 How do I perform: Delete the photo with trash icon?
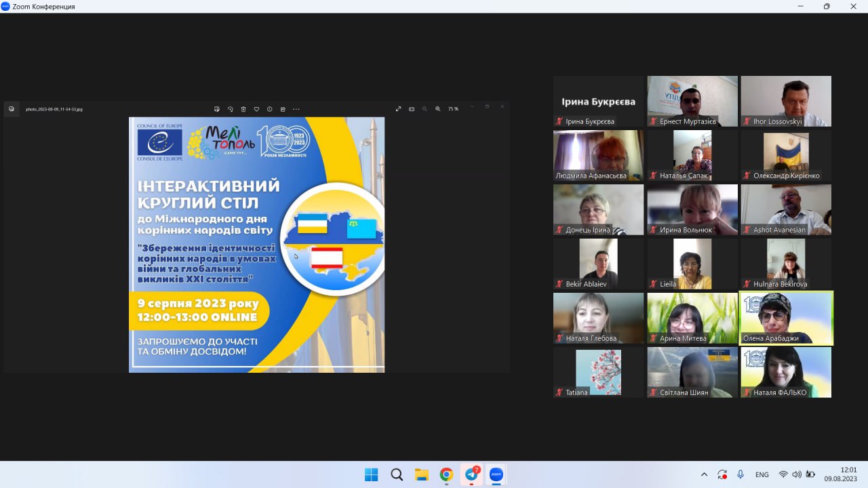pos(243,109)
